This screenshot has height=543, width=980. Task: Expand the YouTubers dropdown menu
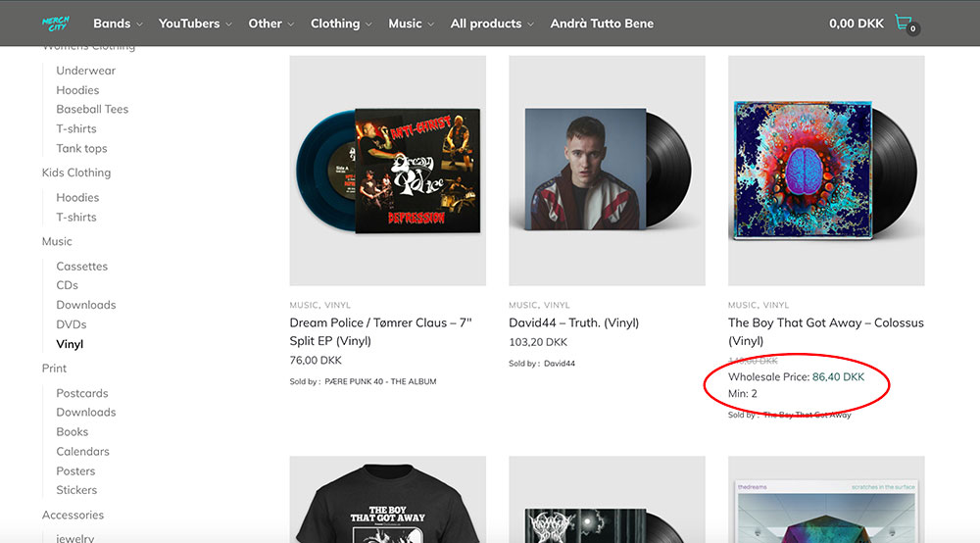195,24
